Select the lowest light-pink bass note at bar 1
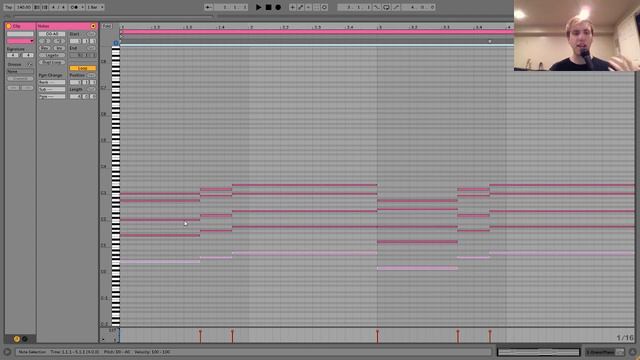Viewport: 640px width, 360px height. coord(160,262)
